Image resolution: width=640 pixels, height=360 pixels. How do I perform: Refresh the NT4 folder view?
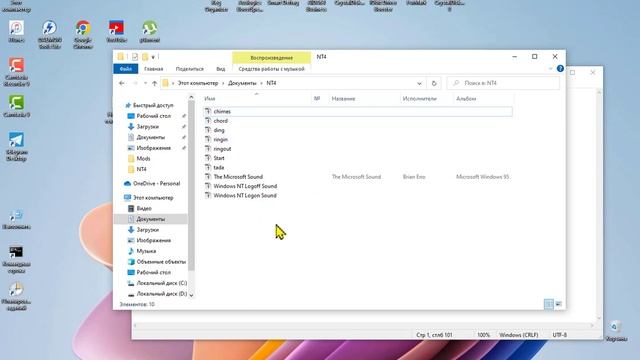click(434, 83)
